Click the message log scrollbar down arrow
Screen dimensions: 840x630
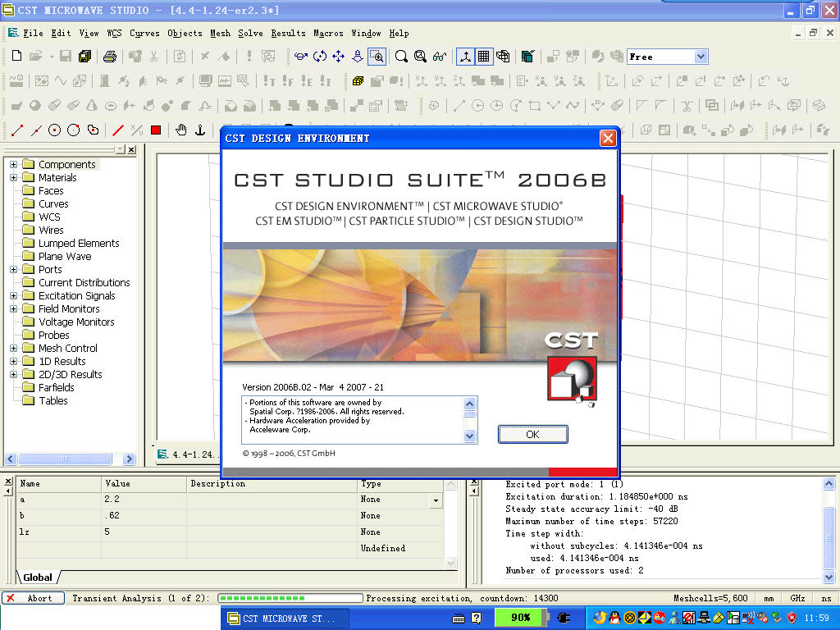click(x=829, y=577)
